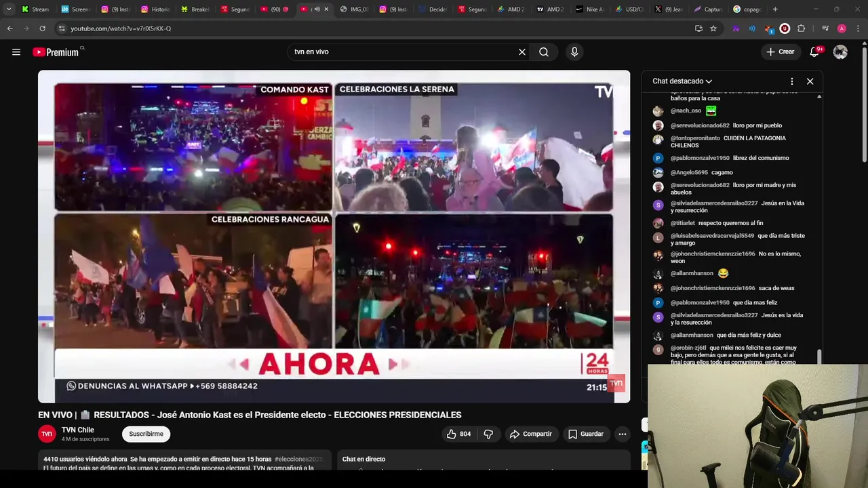Open a new browser tab

pos(775,9)
